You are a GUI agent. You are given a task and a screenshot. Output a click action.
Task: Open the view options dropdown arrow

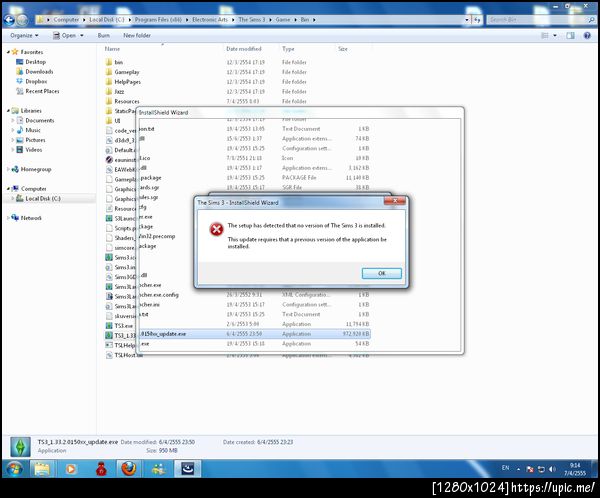555,36
